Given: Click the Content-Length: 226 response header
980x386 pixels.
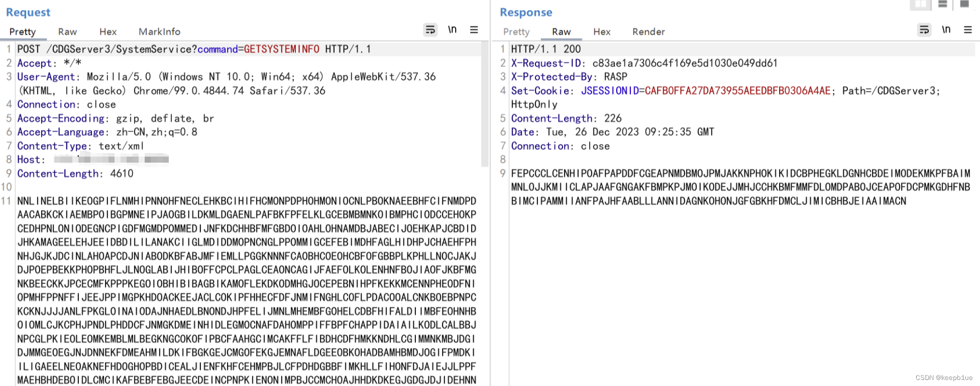Looking at the screenshot, I should [567, 118].
